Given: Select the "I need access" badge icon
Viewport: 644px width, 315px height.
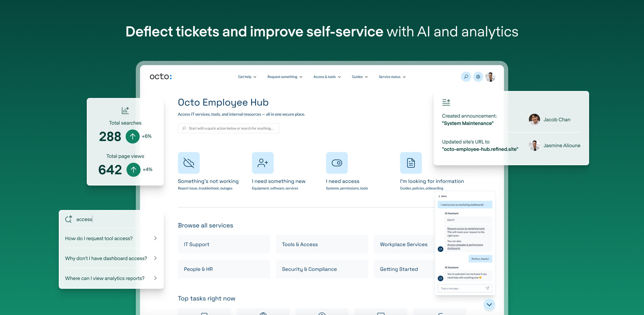Looking at the screenshot, I should (x=337, y=163).
